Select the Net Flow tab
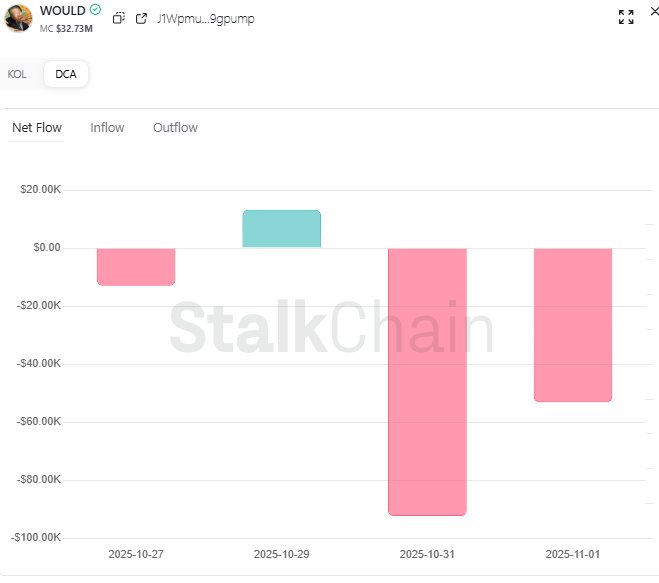659x583 pixels. (x=37, y=127)
